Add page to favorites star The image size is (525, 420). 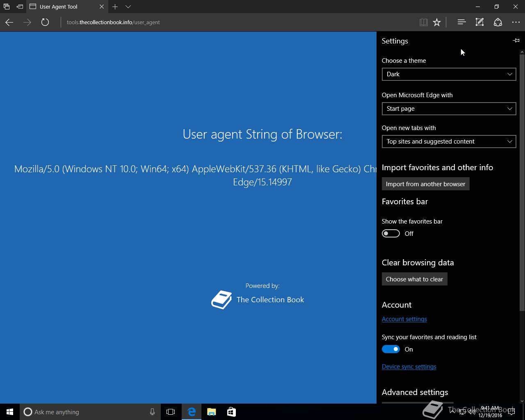click(x=437, y=22)
